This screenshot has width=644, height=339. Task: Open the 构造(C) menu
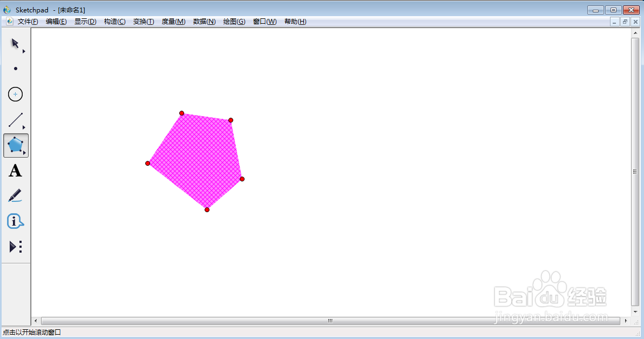[x=114, y=22]
